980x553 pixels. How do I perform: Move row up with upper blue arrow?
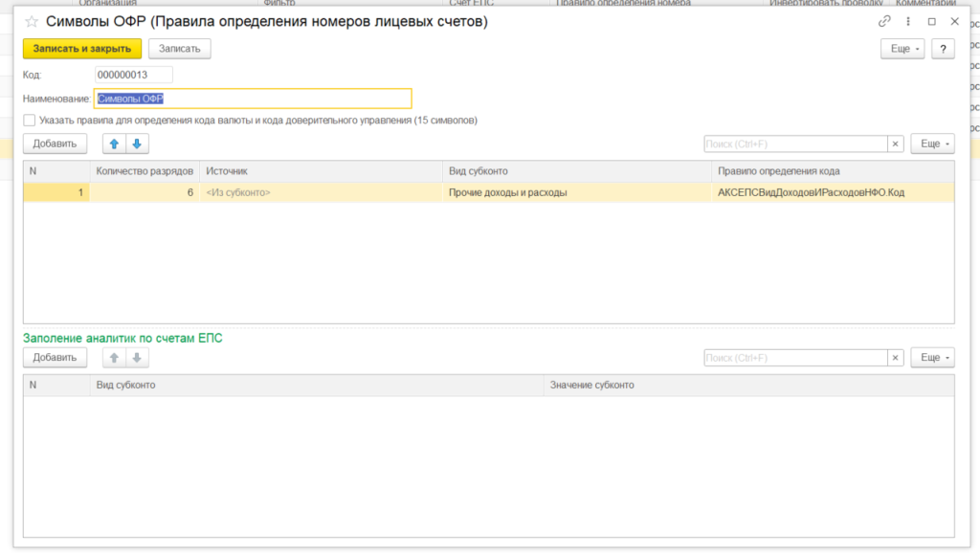114,144
